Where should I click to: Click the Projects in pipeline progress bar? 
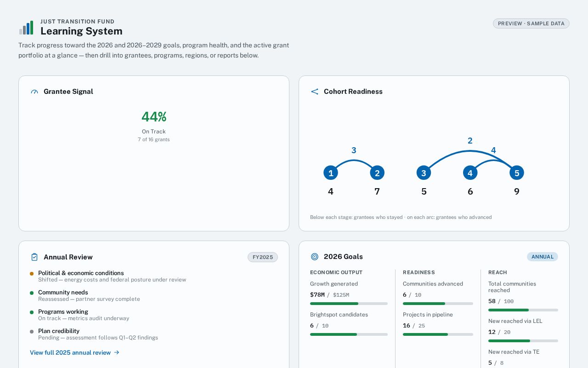(x=438, y=334)
